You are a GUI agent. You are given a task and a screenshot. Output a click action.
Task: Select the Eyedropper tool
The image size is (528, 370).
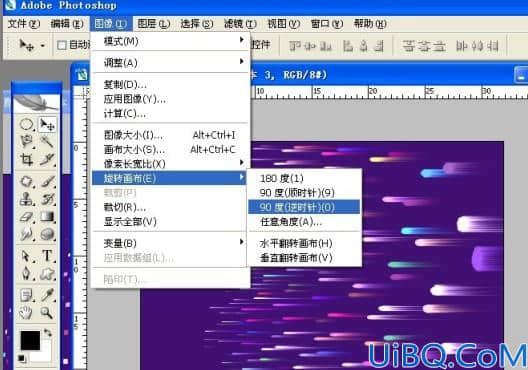47,295
